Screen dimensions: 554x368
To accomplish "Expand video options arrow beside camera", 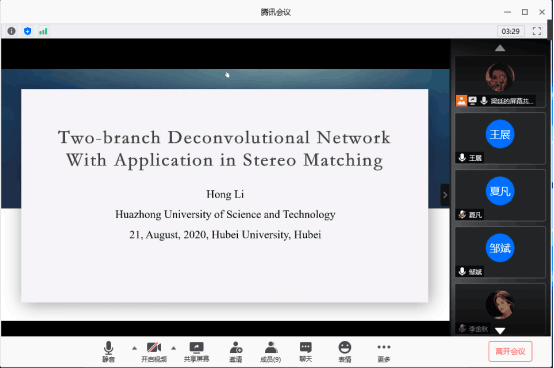I will click(173, 348).
